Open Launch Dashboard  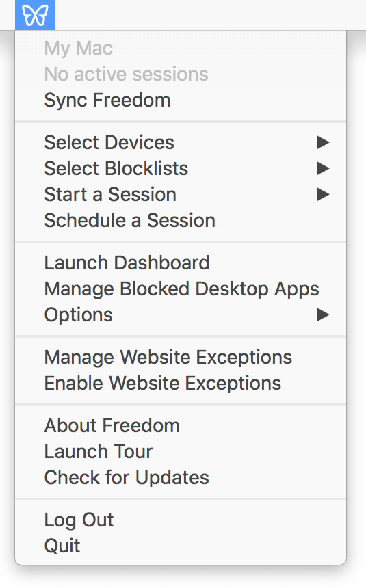pyautogui.click(x=181, y=263)
